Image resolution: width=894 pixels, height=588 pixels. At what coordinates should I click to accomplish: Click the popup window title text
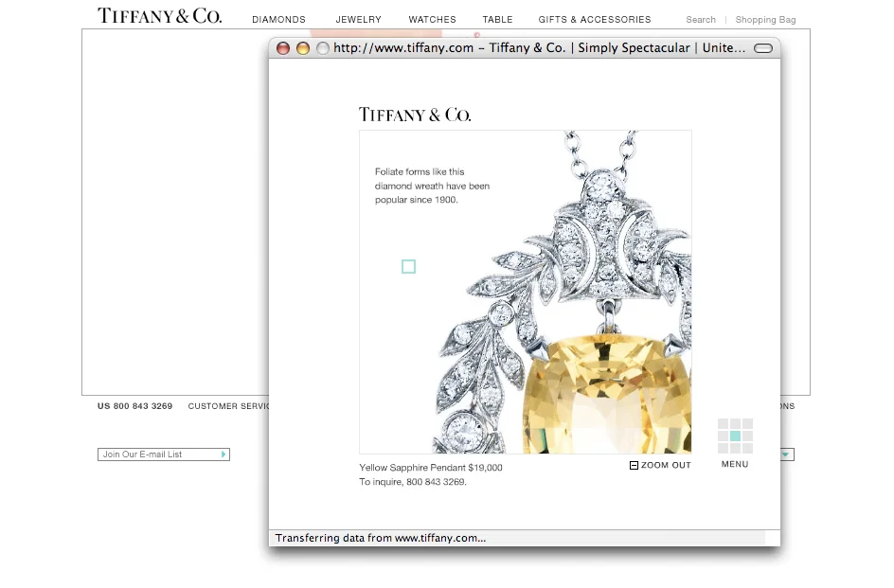540,48
